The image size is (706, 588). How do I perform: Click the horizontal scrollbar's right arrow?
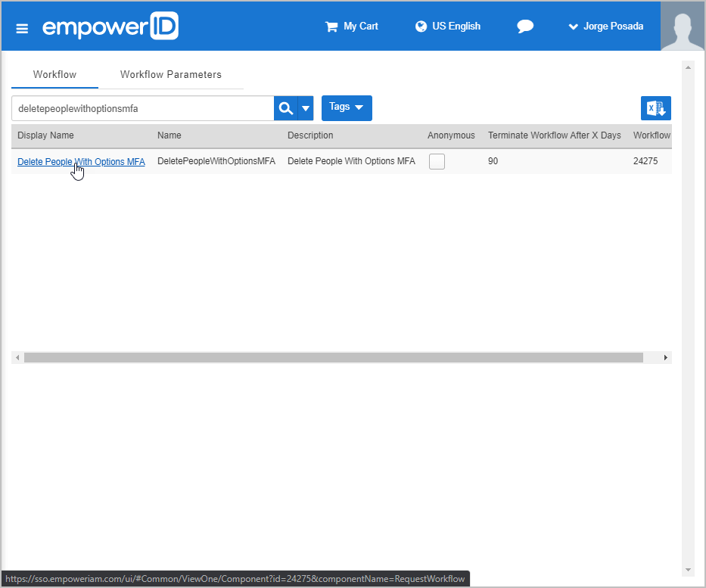point(665,357)
